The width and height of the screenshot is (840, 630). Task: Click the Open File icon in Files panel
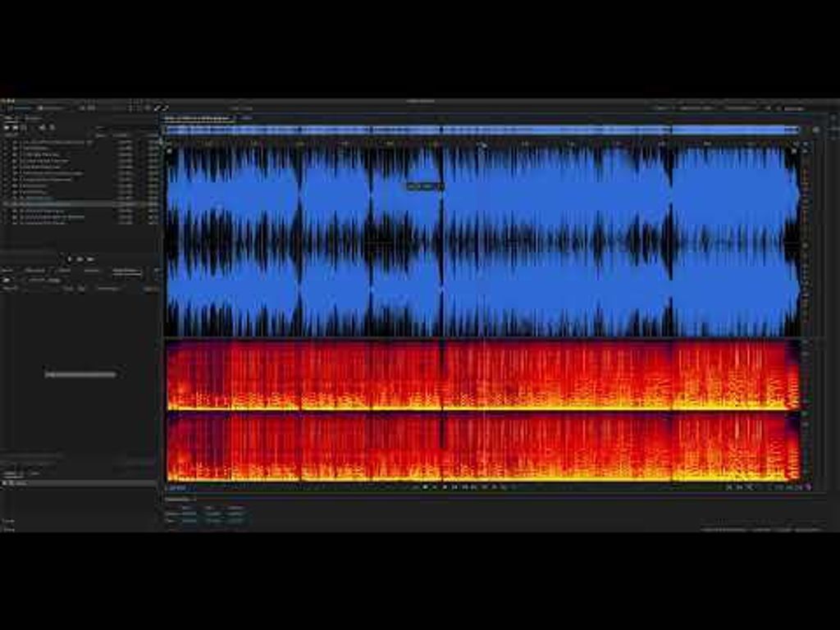(7, 127)
